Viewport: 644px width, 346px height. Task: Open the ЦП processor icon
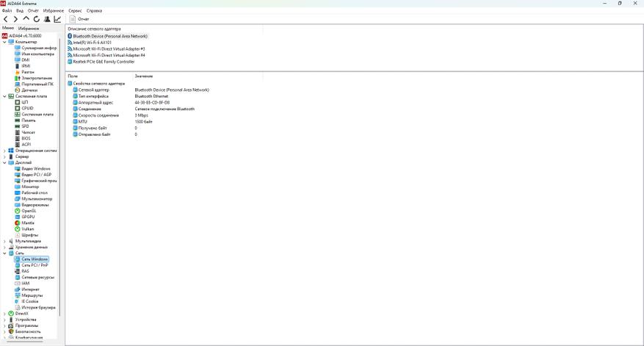click(17, 102)
